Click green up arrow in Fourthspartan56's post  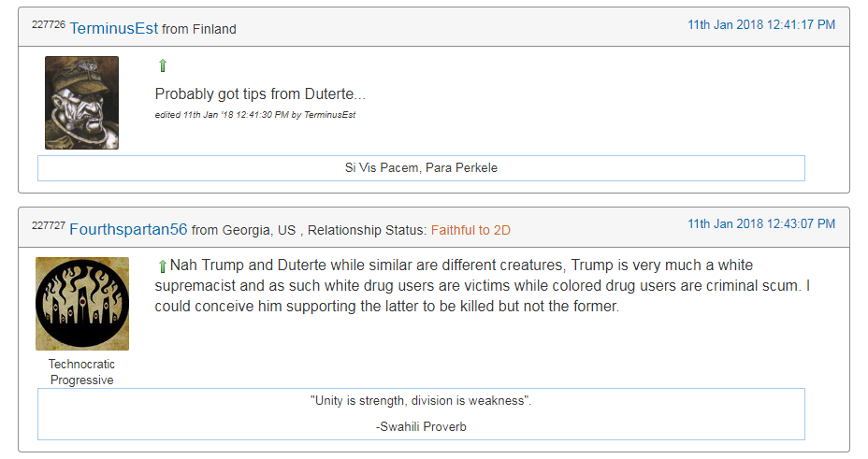(x=162, y=266)
